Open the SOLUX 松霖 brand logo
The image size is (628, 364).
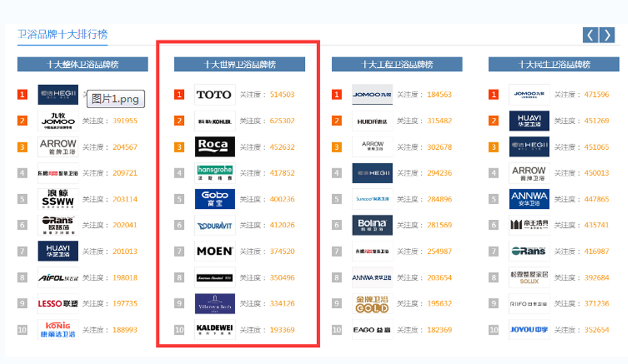click(x=529, y=277)
